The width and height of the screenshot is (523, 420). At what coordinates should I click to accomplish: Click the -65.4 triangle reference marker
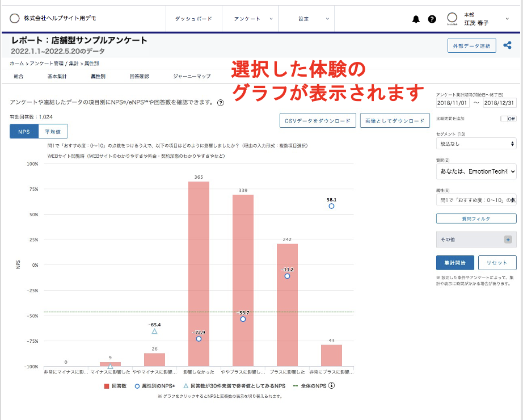coord(154,331)
